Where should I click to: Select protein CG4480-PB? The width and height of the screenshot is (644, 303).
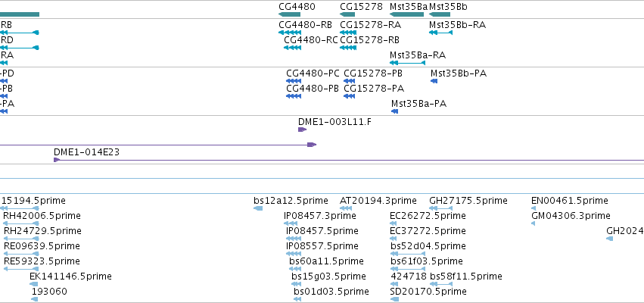pyautogui.click(x=313, y=89)
